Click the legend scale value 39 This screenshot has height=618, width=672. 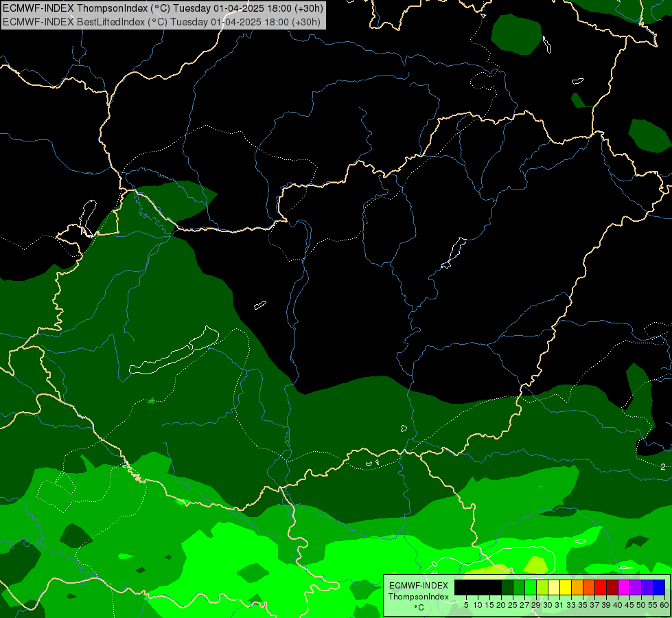[606, 605]
